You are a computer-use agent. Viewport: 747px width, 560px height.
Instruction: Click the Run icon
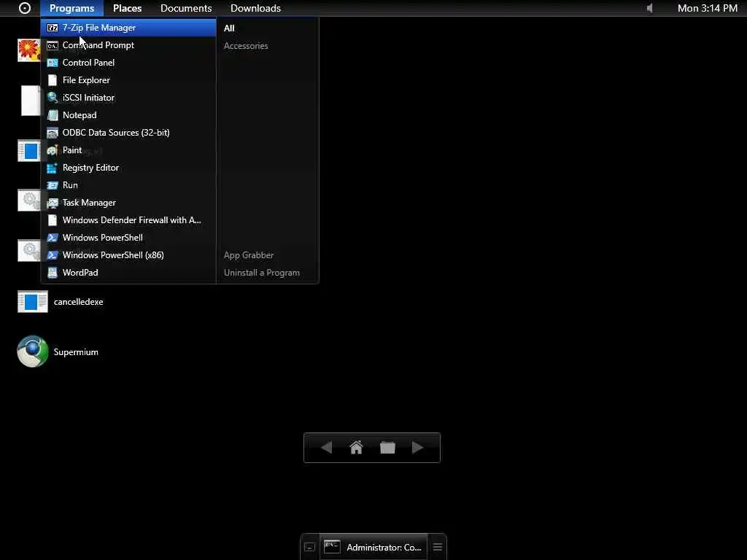coord(53,185)
